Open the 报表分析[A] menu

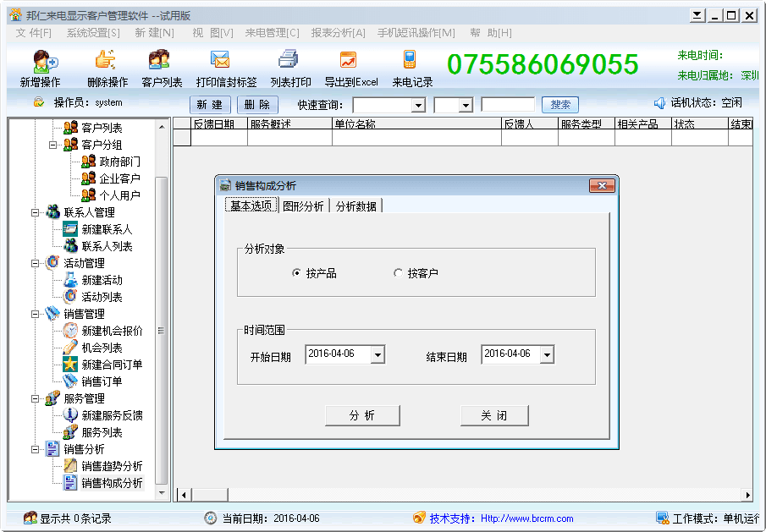[338, 32]
